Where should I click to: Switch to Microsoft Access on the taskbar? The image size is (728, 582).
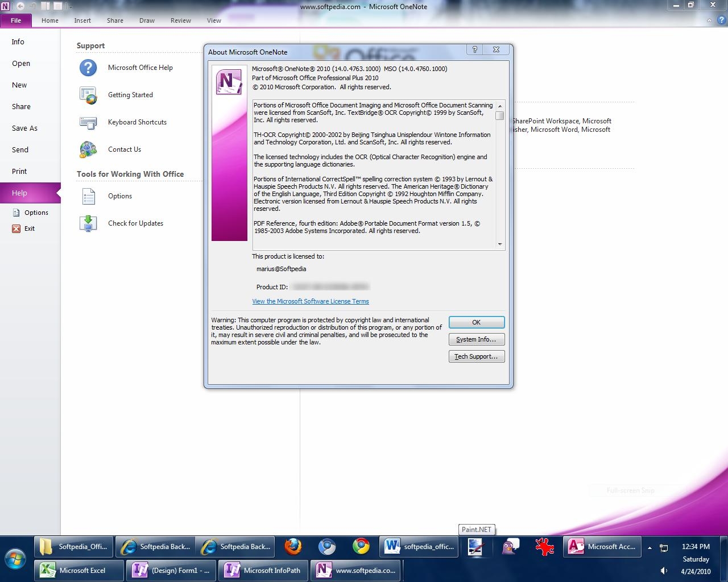click(x=602, y=547)
